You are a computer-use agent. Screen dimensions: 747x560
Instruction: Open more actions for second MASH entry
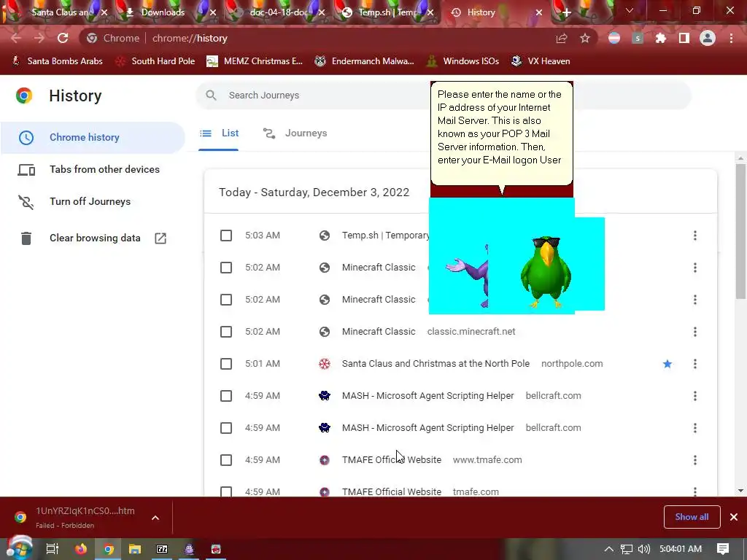click(695, 427)
